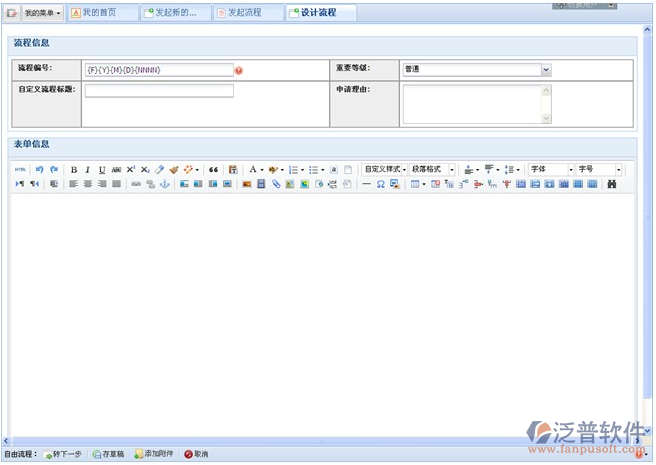
Task: Insert a blockquote with the quote icon
Action: tap(213, 170)
